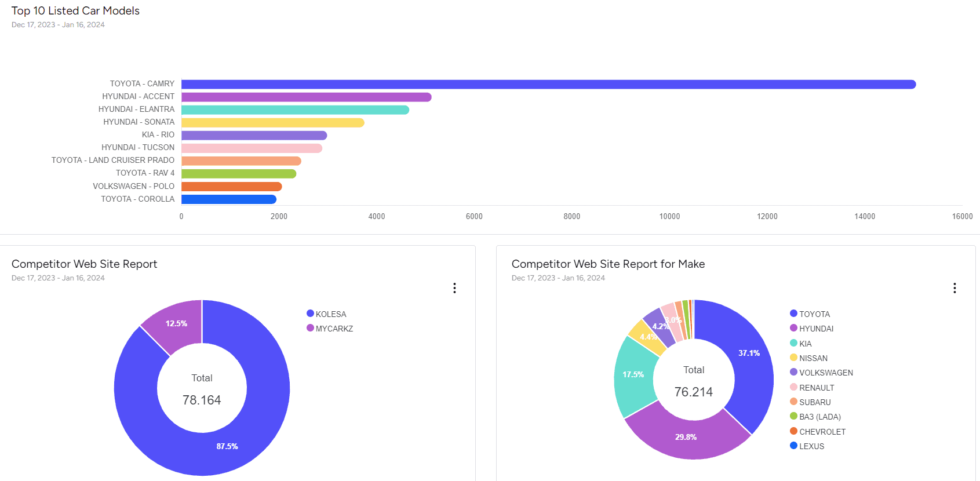
Task: Select the NISSAN legend label
Action: click(x=813, y=358)
